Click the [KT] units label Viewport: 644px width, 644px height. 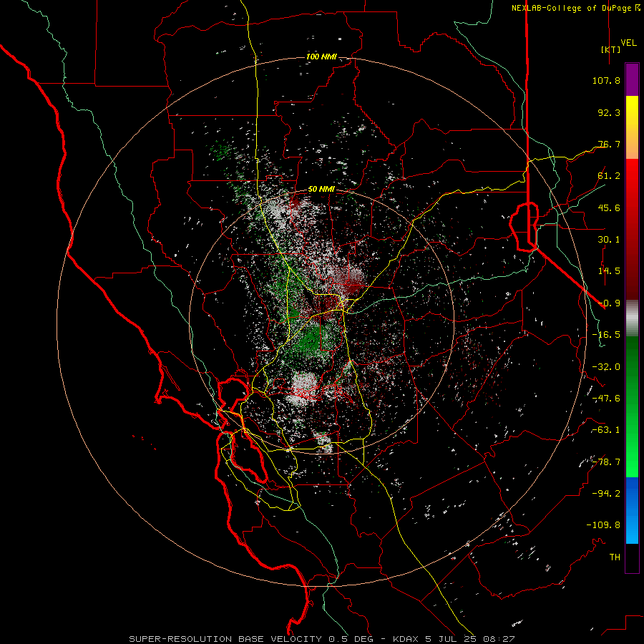[x=611, y=49]
